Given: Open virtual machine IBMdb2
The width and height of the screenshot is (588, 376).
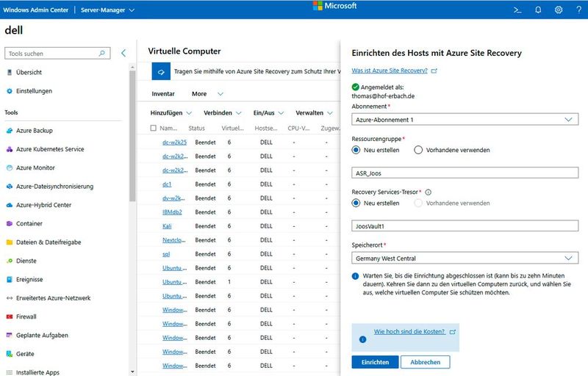Looking at the screenshot, I should [172, 212].
